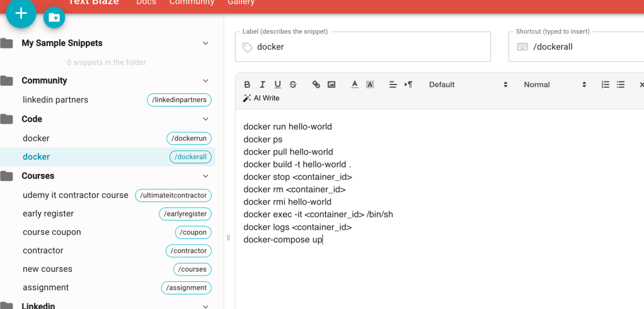
Task: Click the new folder button
Action: pyautogui.click(x=54, y=18)
